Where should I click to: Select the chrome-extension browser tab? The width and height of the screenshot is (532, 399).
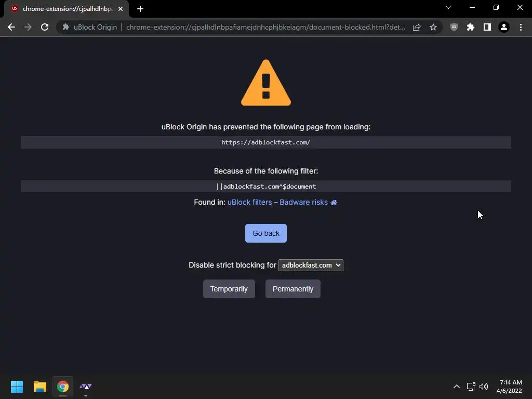(67, 9)
